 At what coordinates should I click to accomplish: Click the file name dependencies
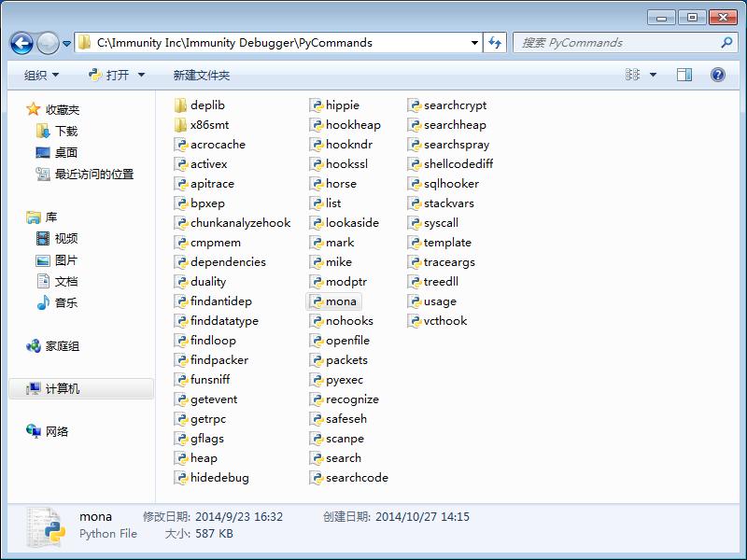click(228, 262)
